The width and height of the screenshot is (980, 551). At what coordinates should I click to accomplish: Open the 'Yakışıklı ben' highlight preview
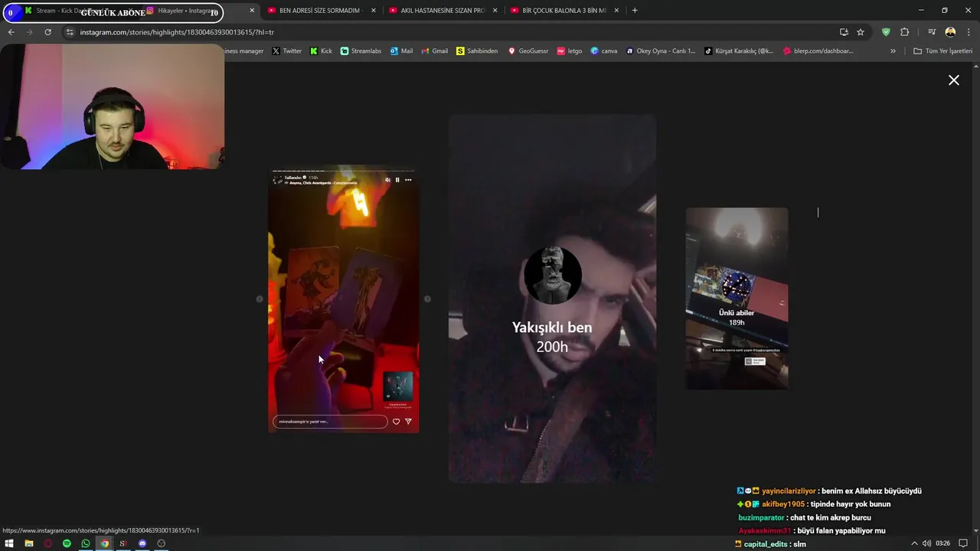[552, 298]
